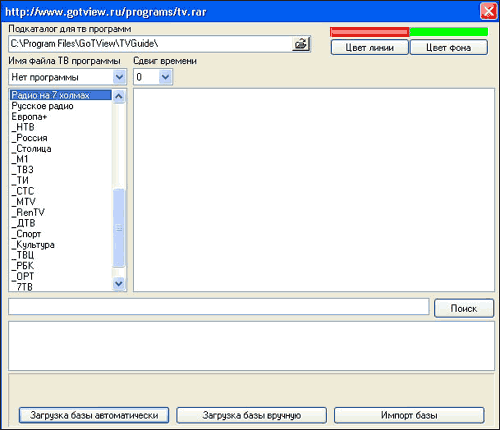Viewport: 500px width, 430px height.
Task: Select 'Радио на 7 холмах' in channel list
Action: tap(61, 95)
